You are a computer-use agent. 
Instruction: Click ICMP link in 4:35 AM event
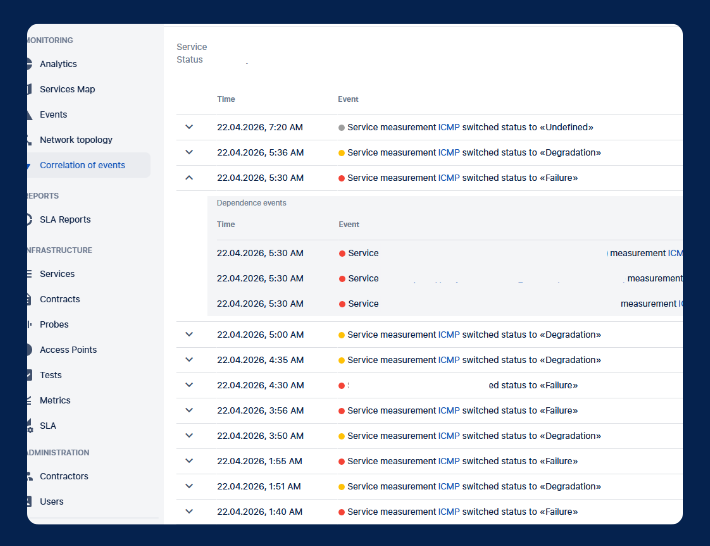[449, 360]
